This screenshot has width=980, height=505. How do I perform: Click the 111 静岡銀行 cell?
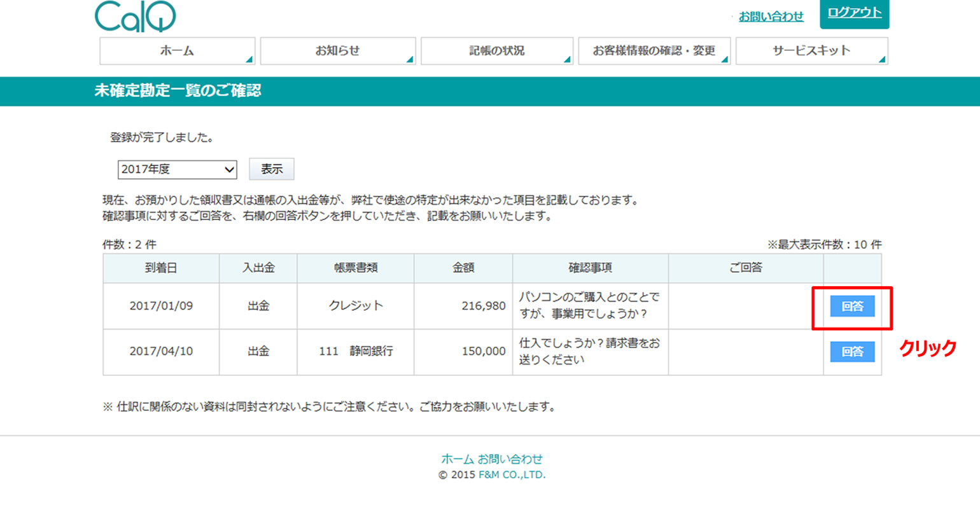pyautogui.click(x=356, y=351)
